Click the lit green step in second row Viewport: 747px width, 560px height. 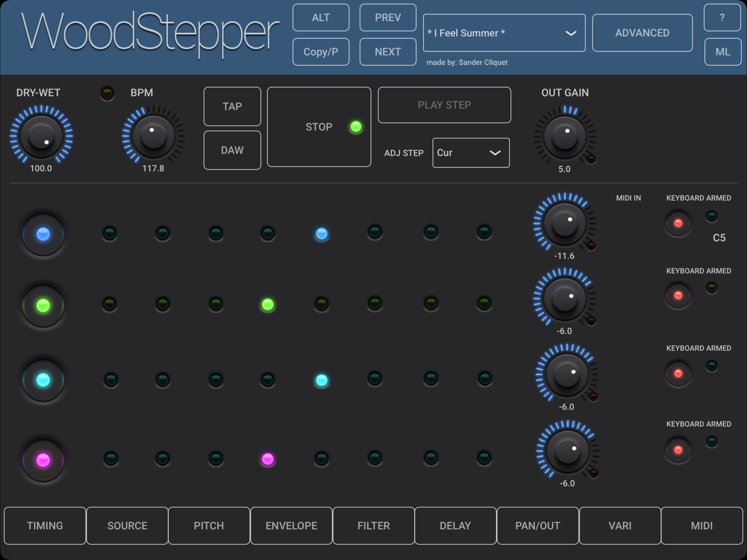point(267,305)
